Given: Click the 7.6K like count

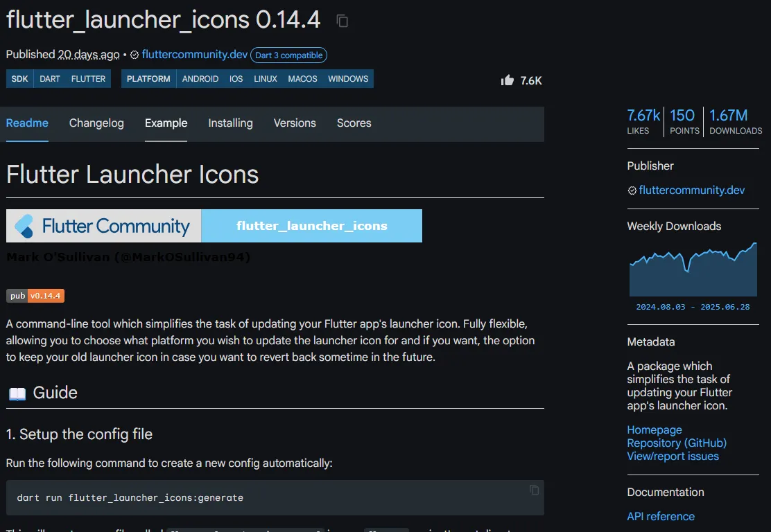Looking at the screenshot, I should tap(531, 80).
